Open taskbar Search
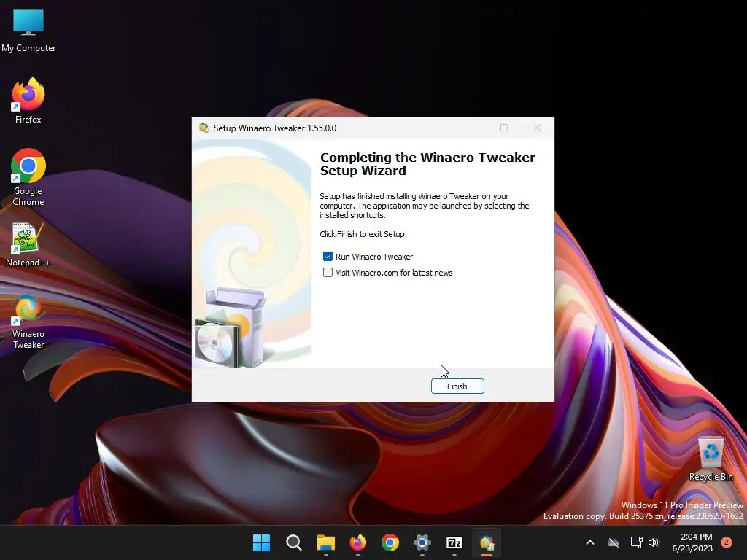Image resolution: width=747 pixels, height=560 pixels. pyautogui.click(x=293, y=542)
